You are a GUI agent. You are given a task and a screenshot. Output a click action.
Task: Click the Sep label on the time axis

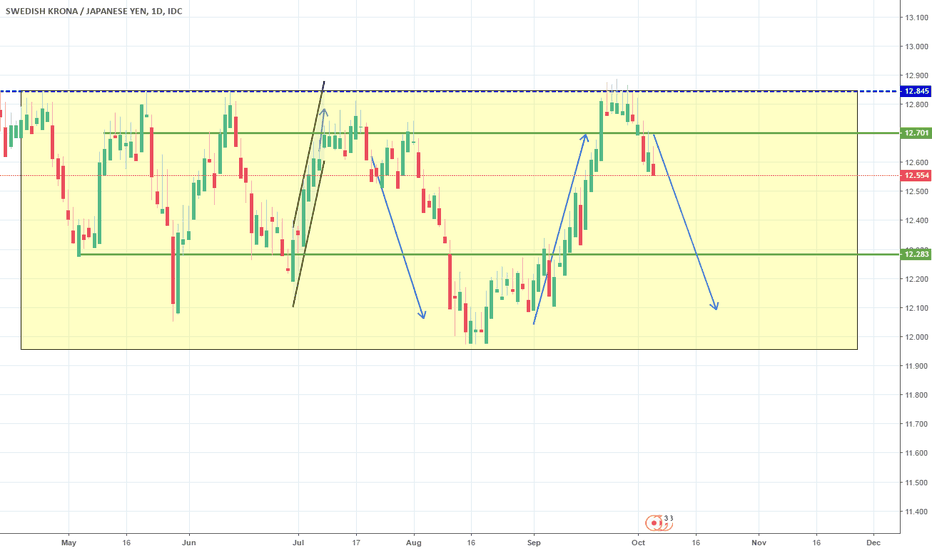(x=534, y=543)
